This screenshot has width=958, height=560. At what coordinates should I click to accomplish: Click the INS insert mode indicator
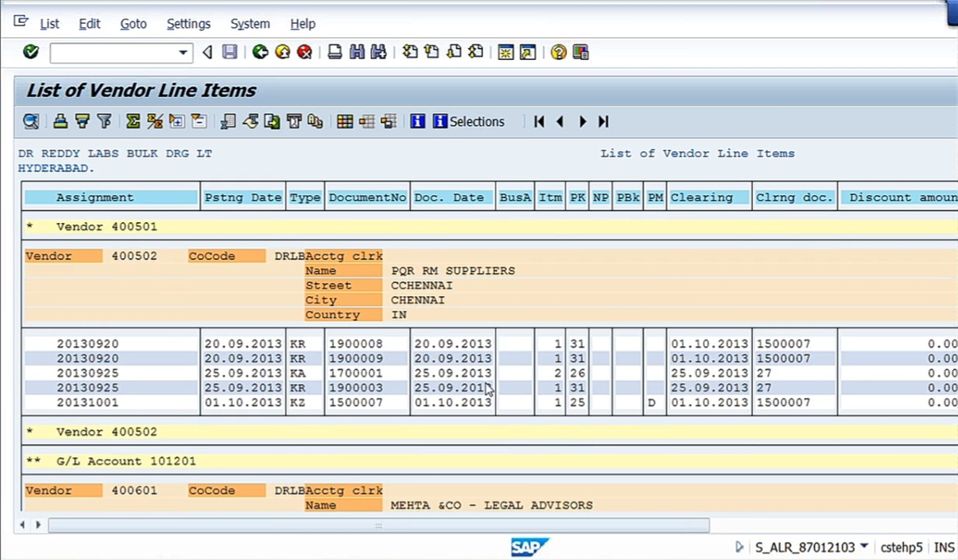(x=944, y=547)
